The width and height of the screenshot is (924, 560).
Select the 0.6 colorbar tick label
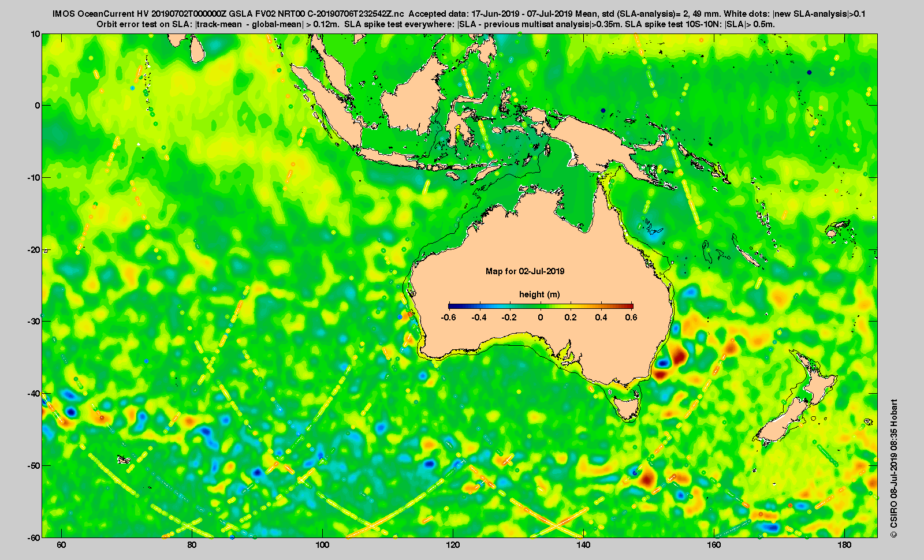631,318
